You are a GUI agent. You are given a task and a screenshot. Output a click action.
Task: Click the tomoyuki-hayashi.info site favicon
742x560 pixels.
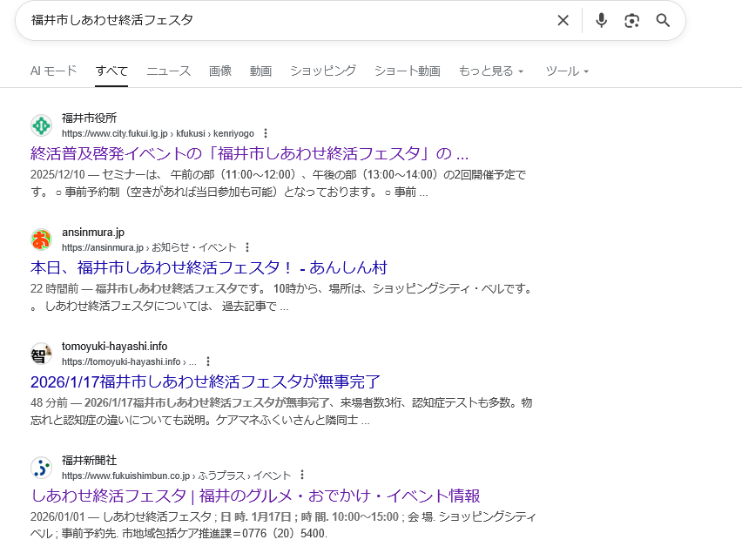41,354
